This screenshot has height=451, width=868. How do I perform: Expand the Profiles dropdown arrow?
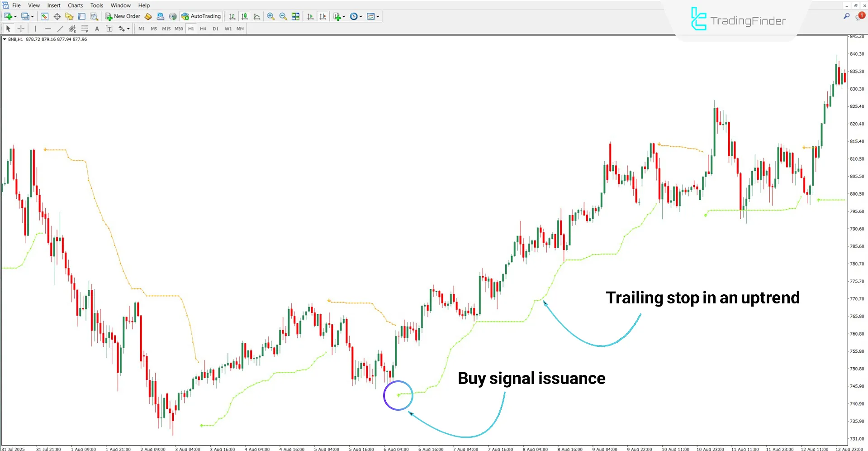point(32,17)
